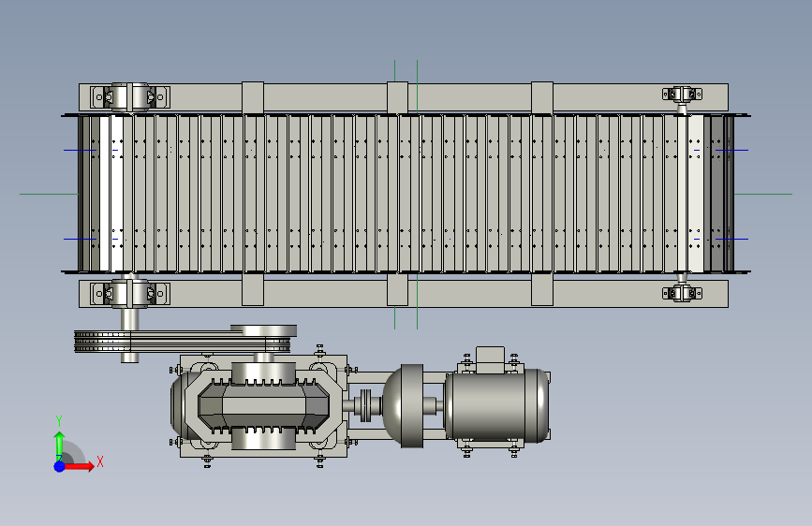
Task: Click the green "Y" label on the triad
Action: (59, 421)
